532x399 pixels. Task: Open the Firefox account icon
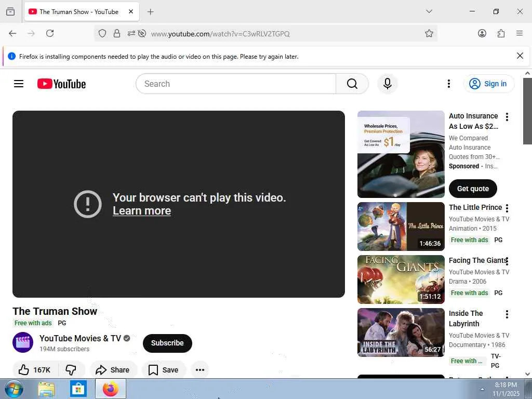tap(482, 33)
